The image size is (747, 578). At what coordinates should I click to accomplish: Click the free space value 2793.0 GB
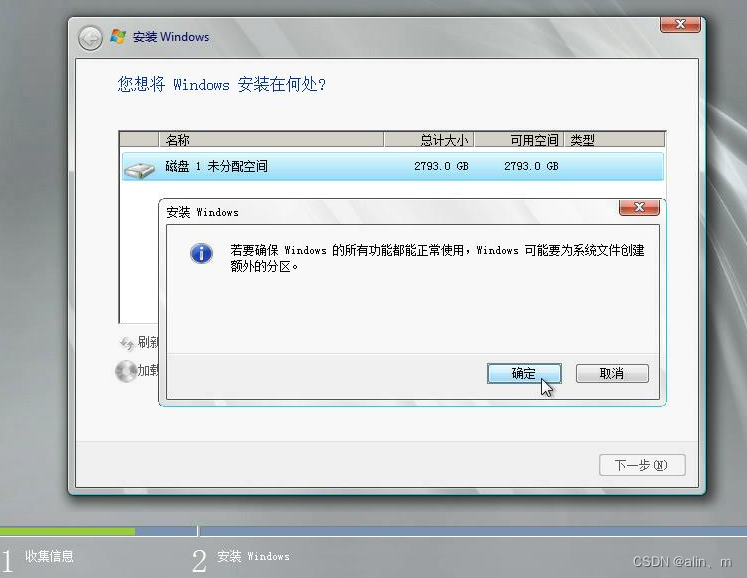(531, 166)
